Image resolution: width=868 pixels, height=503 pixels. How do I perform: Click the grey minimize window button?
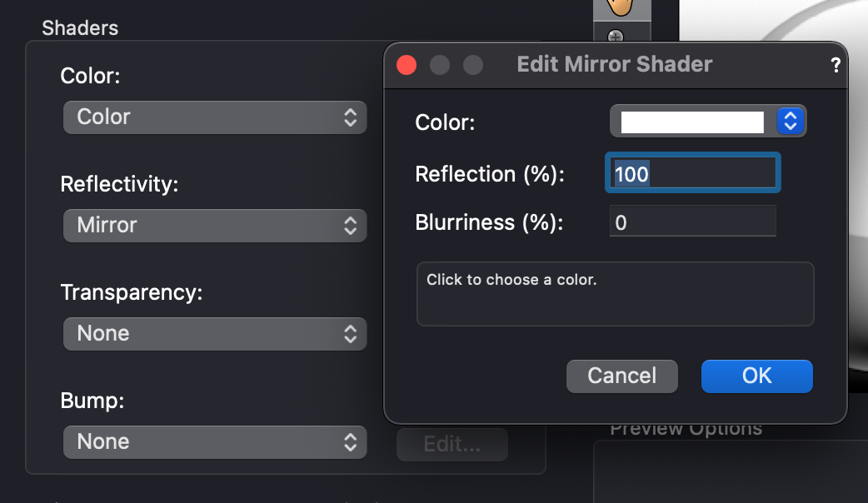440,65
